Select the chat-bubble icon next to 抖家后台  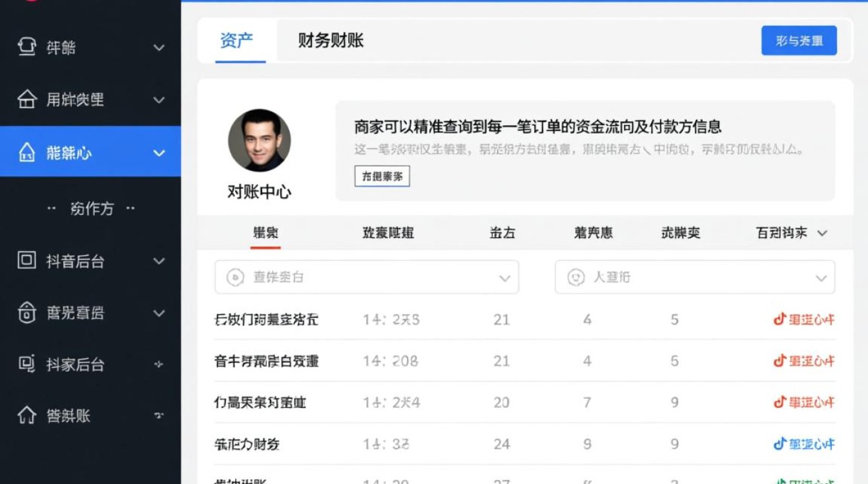(x=26, y=365)
